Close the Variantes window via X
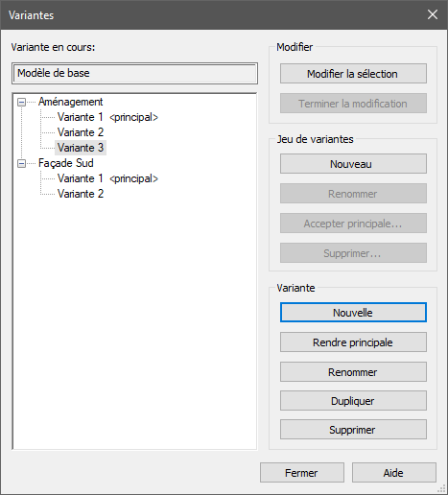Viewport: 448px width, 495px height. (x=433, y=14)
